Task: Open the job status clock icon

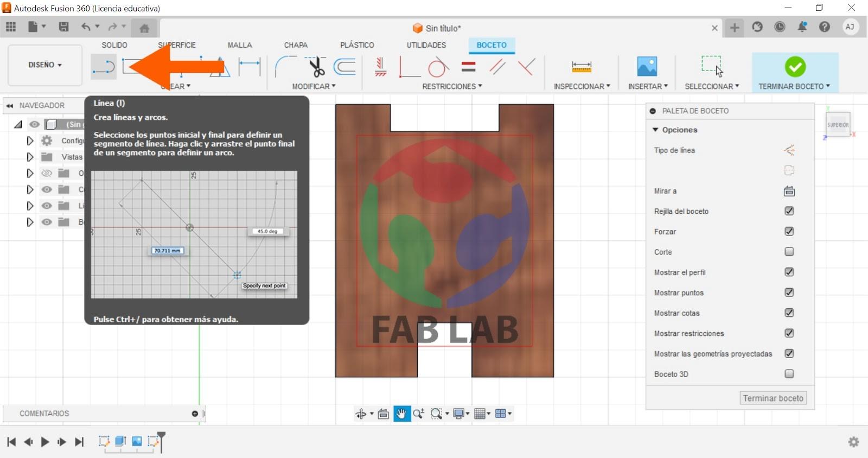Action: 780,27
